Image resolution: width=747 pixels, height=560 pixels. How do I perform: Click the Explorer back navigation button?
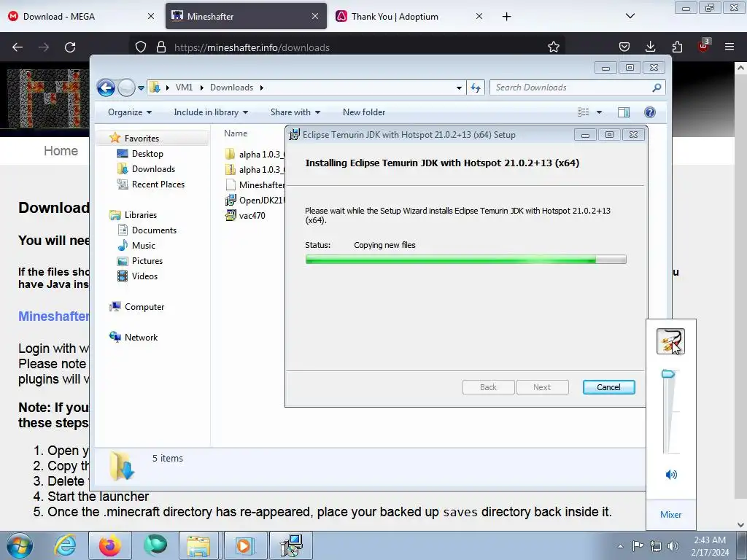point(106,87)
